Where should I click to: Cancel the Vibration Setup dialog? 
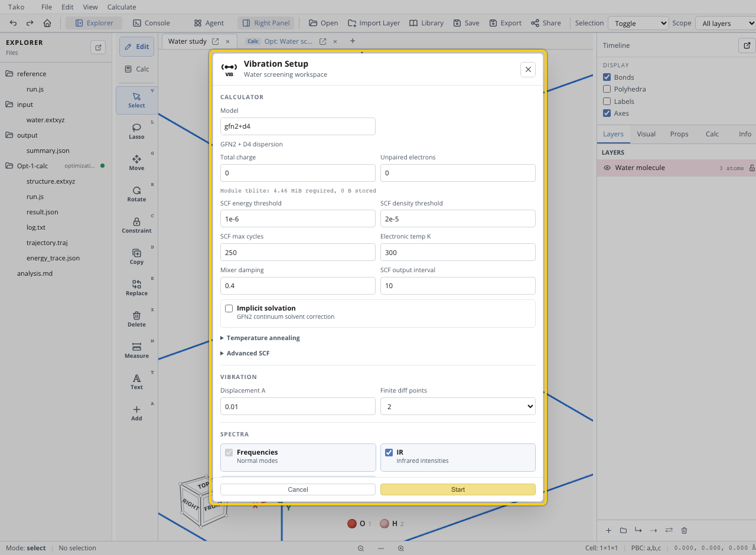pos(298,489)
